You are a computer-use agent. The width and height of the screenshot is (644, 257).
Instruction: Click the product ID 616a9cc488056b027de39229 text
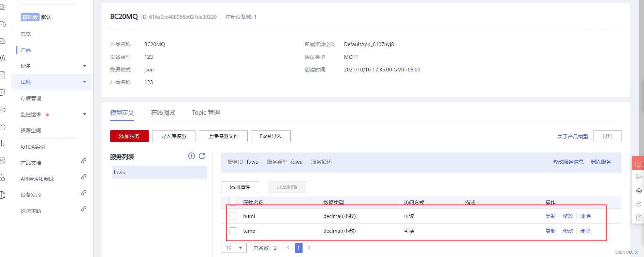point(183,17)
